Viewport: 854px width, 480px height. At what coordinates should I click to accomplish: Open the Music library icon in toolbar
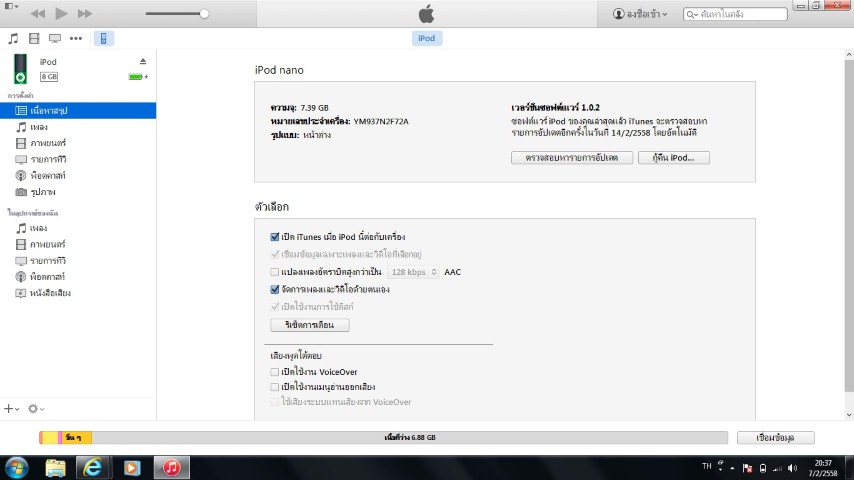click(13, 39)
